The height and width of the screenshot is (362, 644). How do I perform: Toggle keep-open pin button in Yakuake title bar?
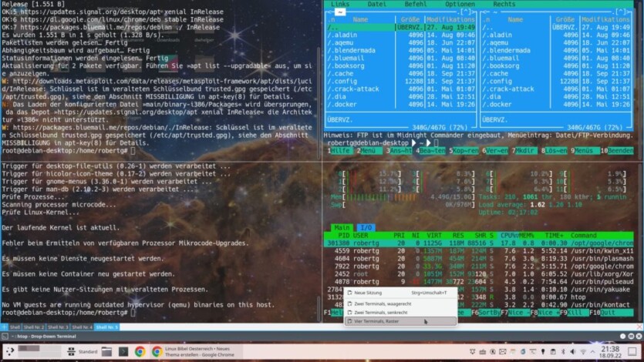coord(622,336)
